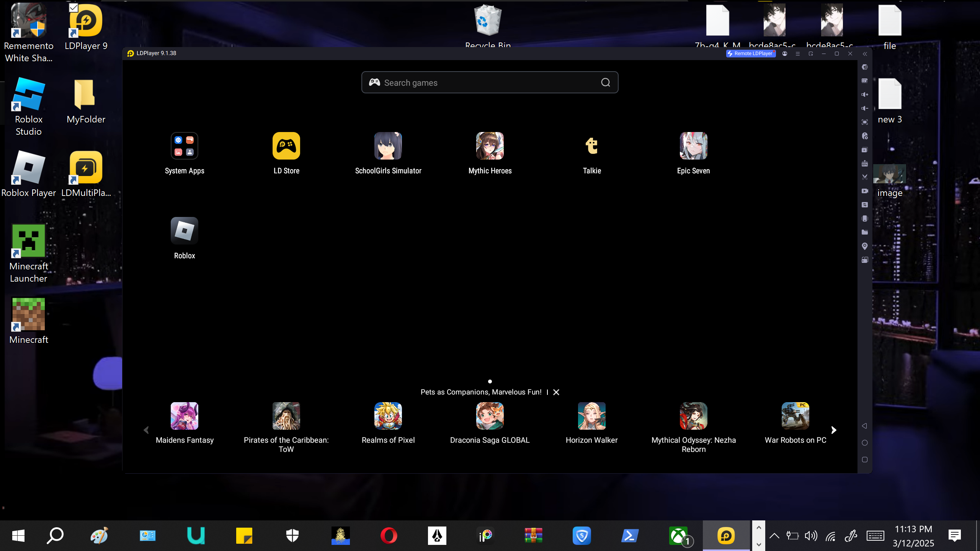Open the virtual location pin icon

pos(864,246)
